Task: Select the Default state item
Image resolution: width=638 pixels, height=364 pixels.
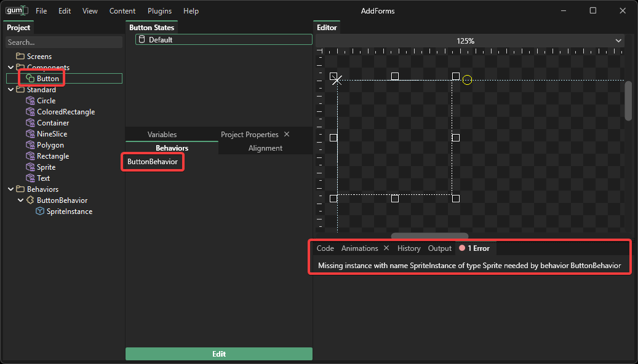Action: (x=224, y=40)
